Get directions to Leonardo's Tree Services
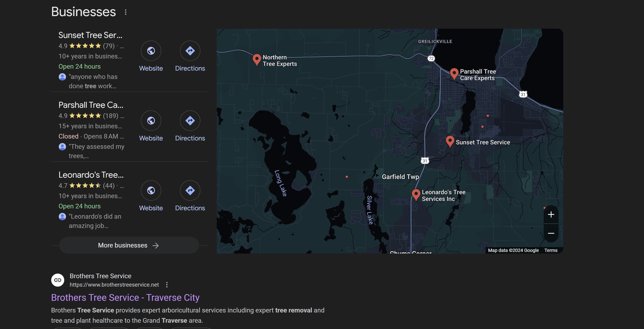 190,190
